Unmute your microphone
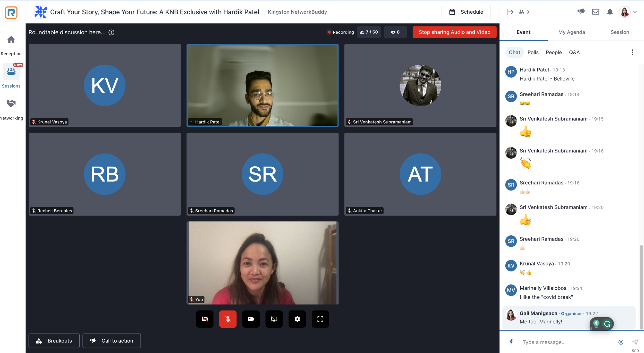The height and width of the screenshot is (353, 644). tap(228, 319)
